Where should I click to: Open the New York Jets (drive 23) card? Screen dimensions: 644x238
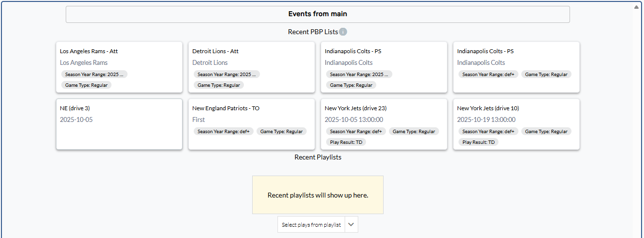coord(355,108)
